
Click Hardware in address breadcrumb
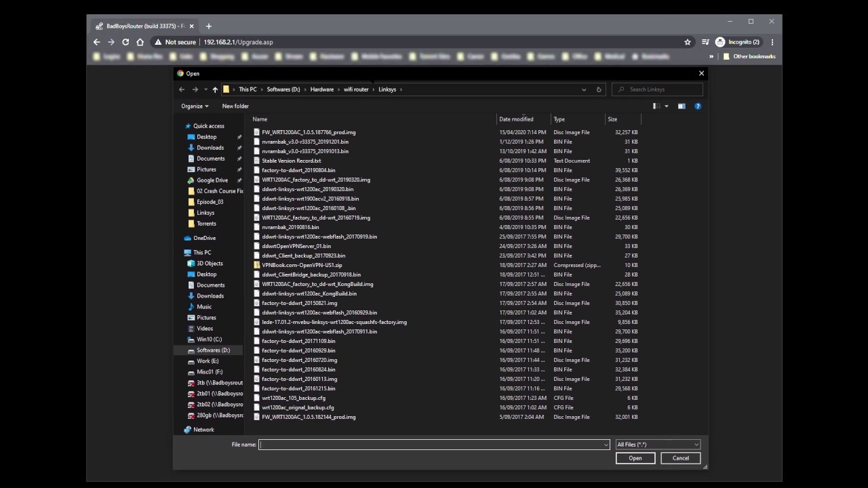(322, 89)
